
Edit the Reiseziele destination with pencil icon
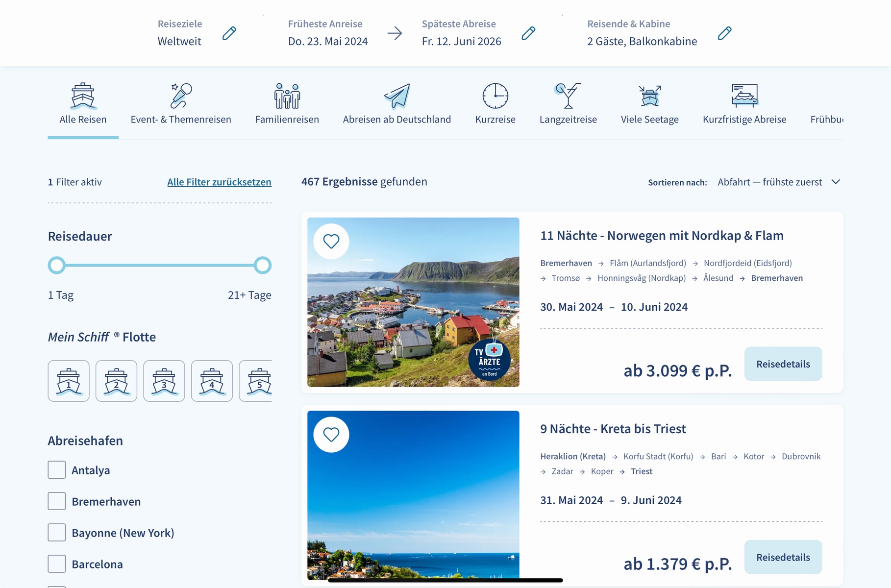pos(229,33)
